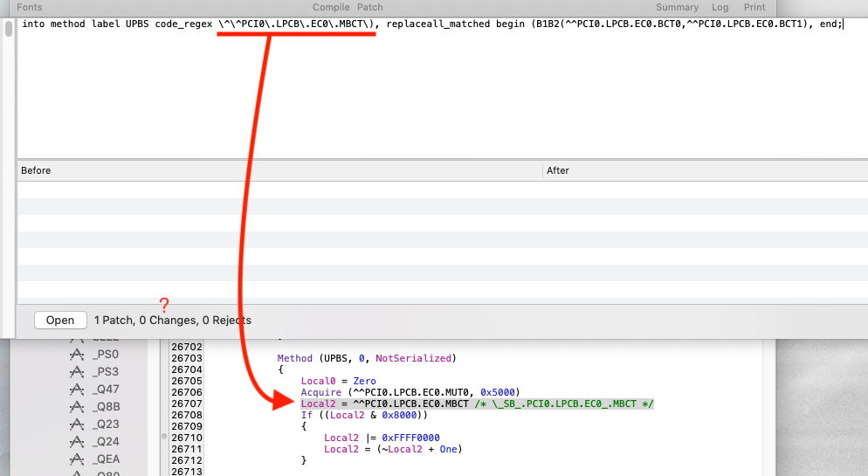Click the _Q8B method icon in sidebar
This screenshot has height=476, width=868.
coord(77,407)
